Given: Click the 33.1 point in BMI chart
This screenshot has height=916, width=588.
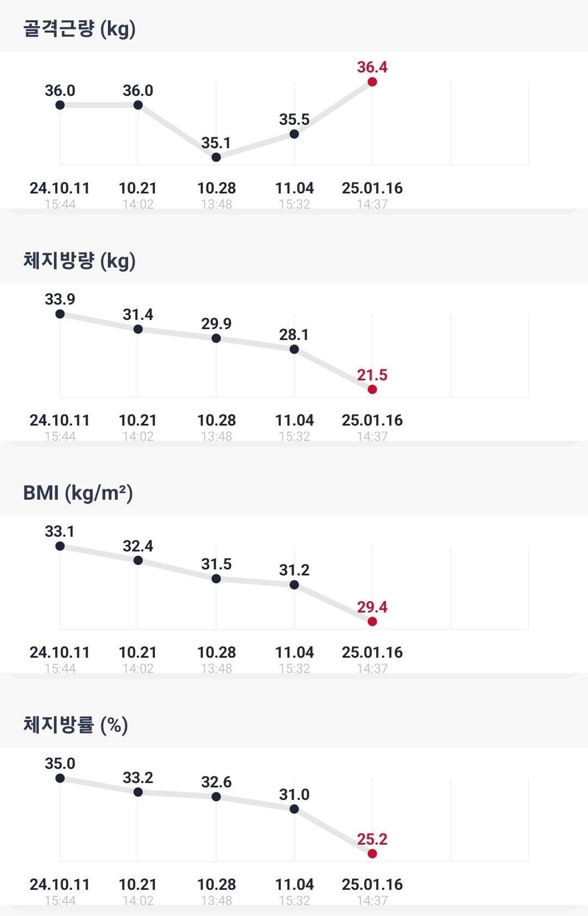Looking at the screenshot, I should point(60,546).
